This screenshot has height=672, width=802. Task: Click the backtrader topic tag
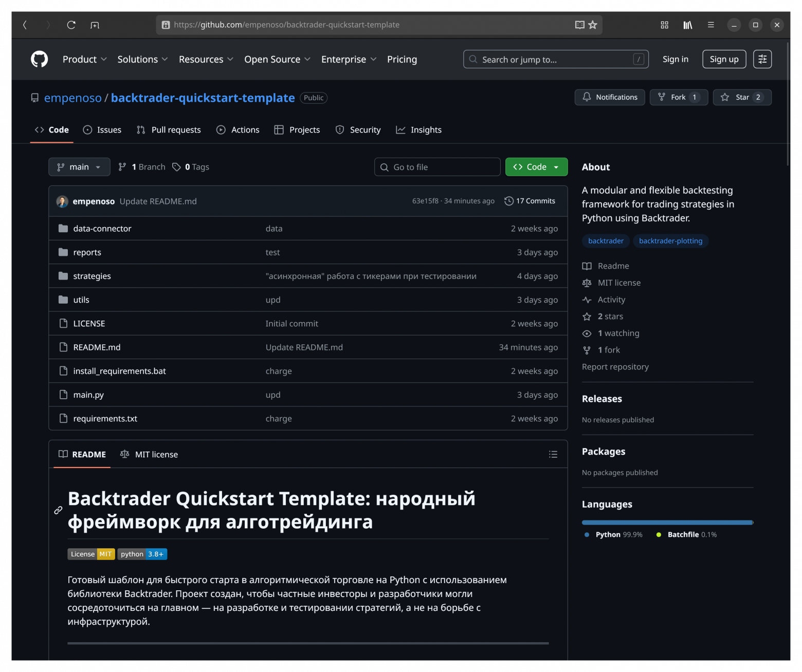click(x=606, y=241)
